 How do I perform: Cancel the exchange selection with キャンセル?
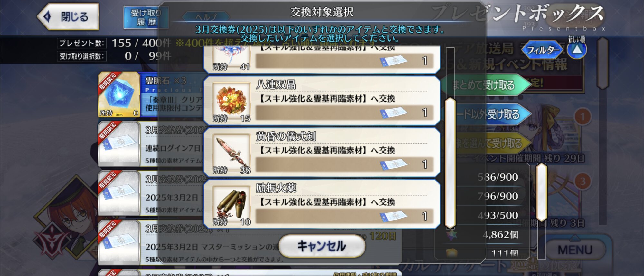pyautogui.click(x=322, y=246)
